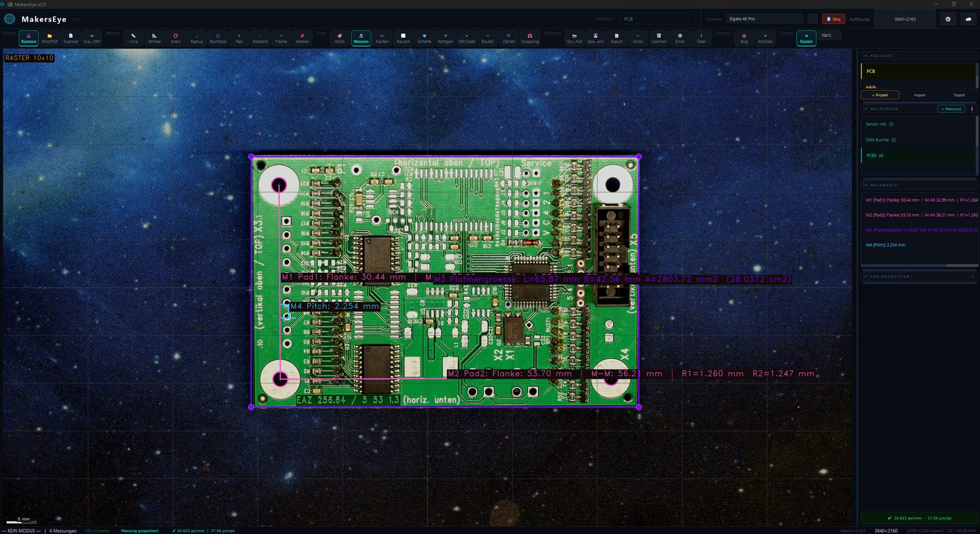Collapse the PROJEKTE panel header
This screenshot has width=980, height=534.
[x=866, y=56]
